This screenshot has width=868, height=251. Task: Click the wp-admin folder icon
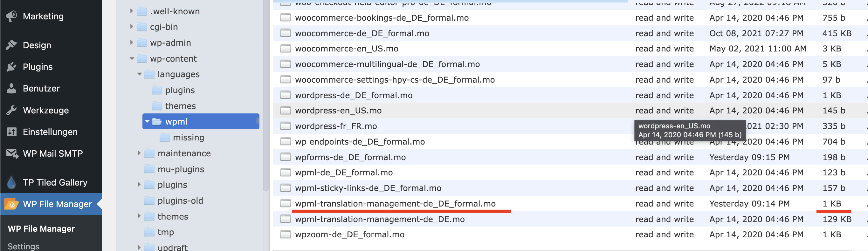(142, 43)
